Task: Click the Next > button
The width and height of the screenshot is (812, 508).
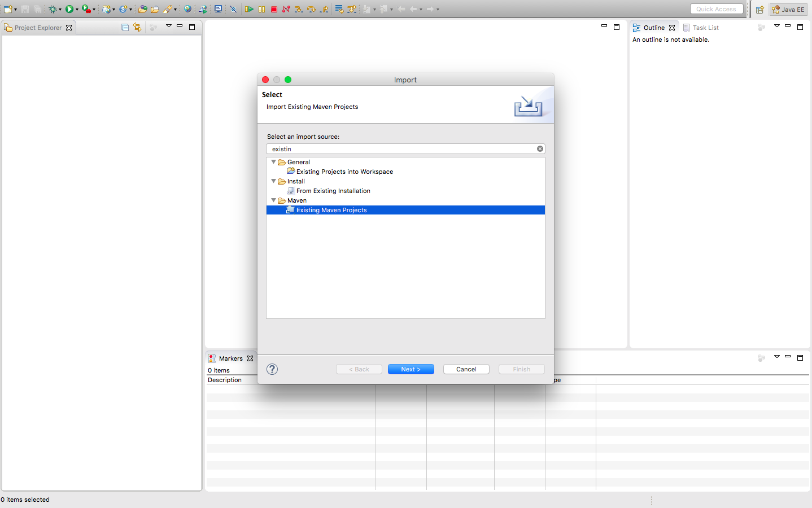Action: click(411, 369)
